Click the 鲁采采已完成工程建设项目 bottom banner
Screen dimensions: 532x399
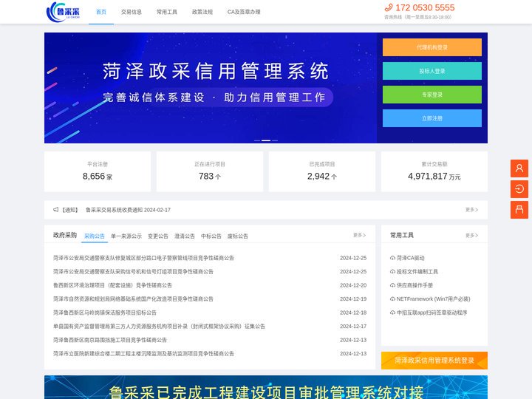[x=266, y=387]
